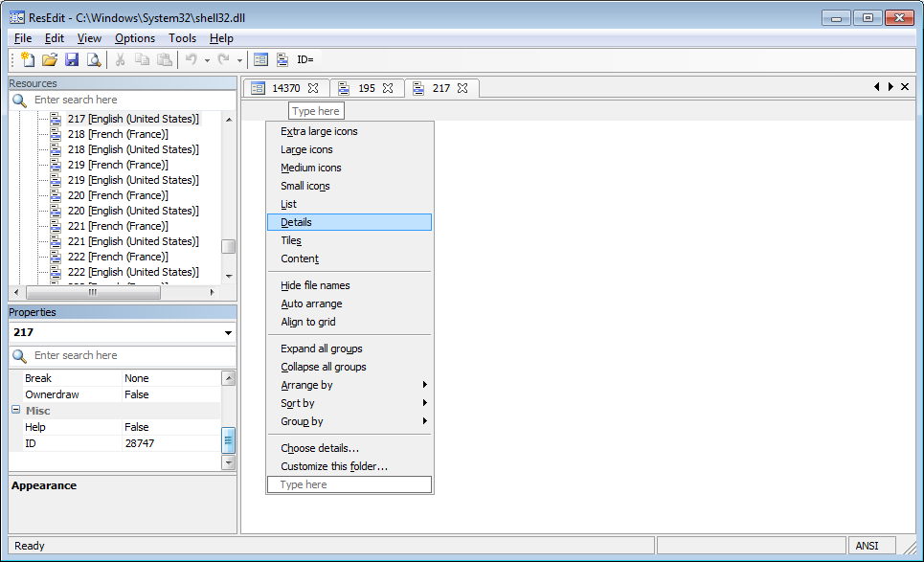Screen dimensions: 924x562
Task: Click the New file toolbar icon
Action: point(27,60)
